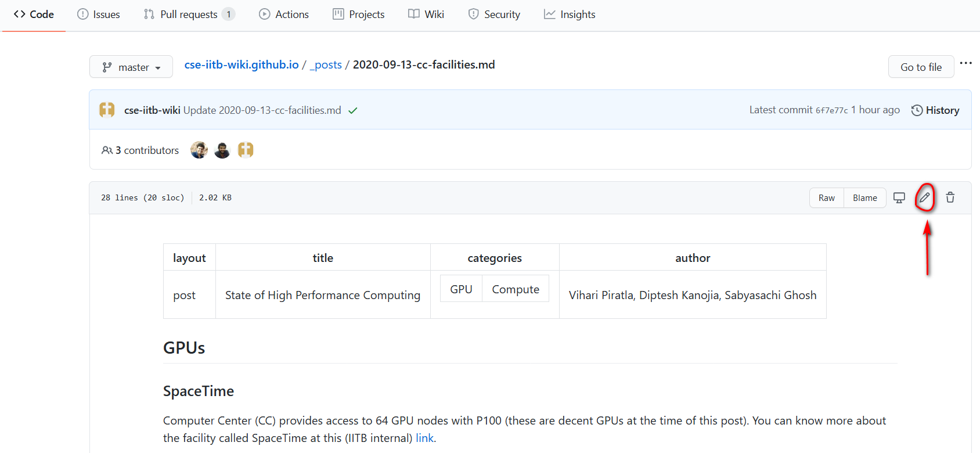Expand the master branch dropdown

131,67
